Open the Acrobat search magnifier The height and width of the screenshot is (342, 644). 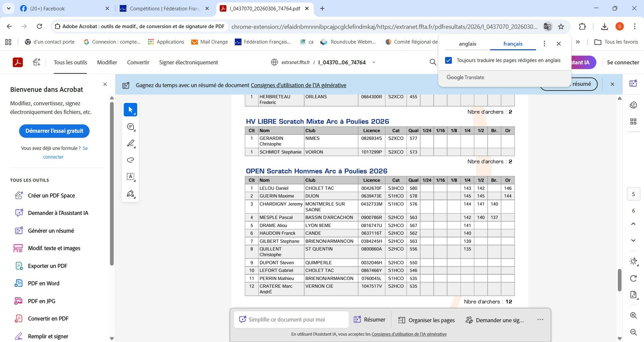433,62
